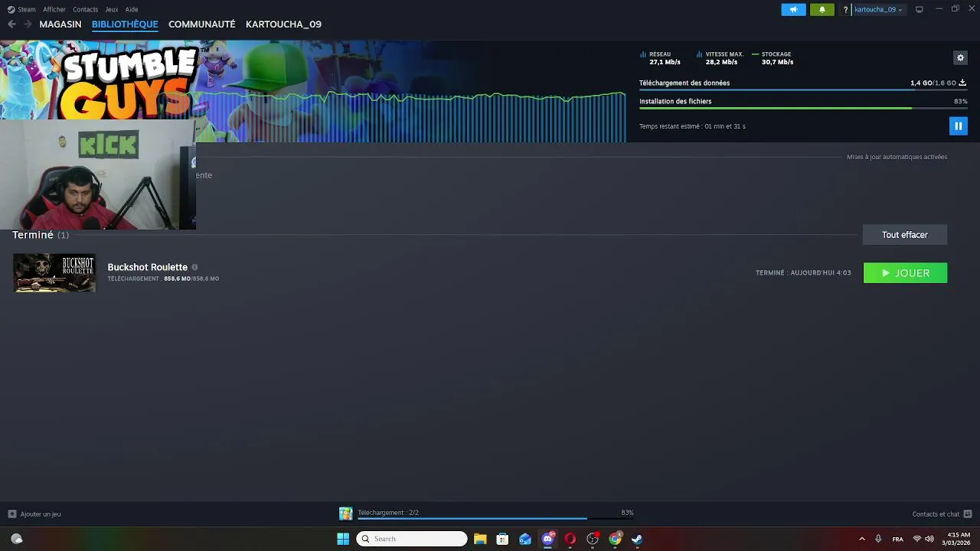Viewport: 980px width, 551px height.
Task: Click the info icon beside Buckshot Roulette
Action: 194,267
